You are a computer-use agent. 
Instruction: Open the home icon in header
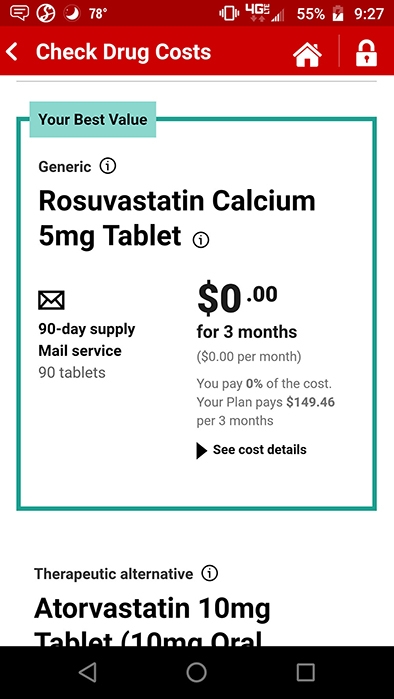pyautogui.click(x=307, y=55)
